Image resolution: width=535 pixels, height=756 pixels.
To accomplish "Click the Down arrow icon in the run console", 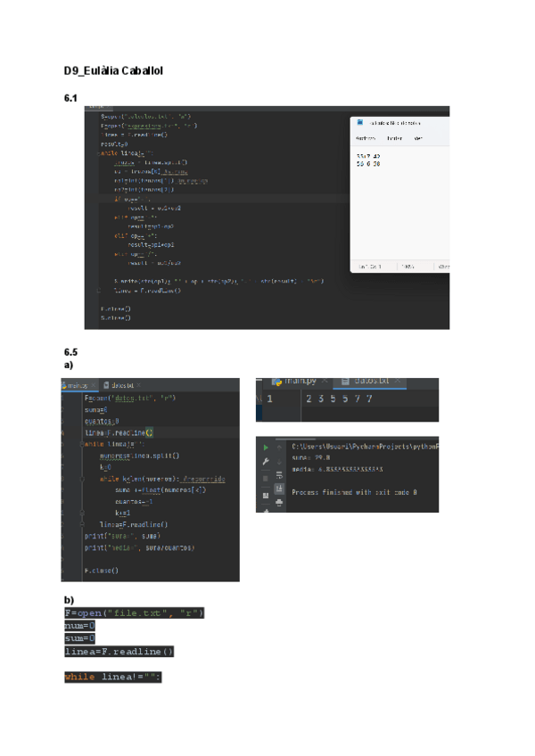I will [279, 462].
